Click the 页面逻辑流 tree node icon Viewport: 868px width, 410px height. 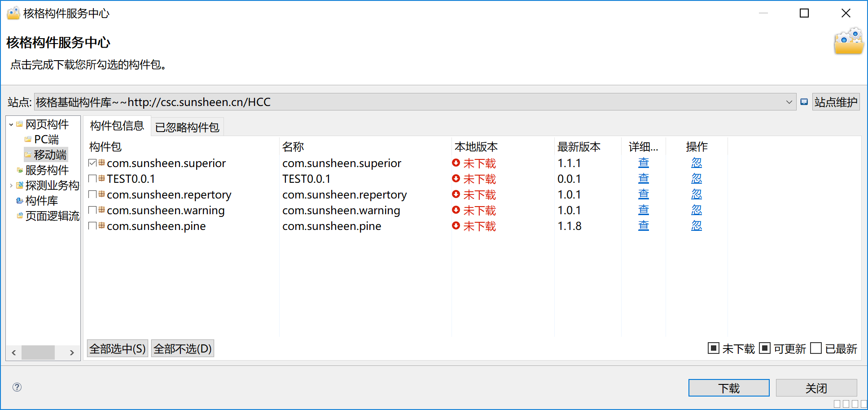pos(19,216)
